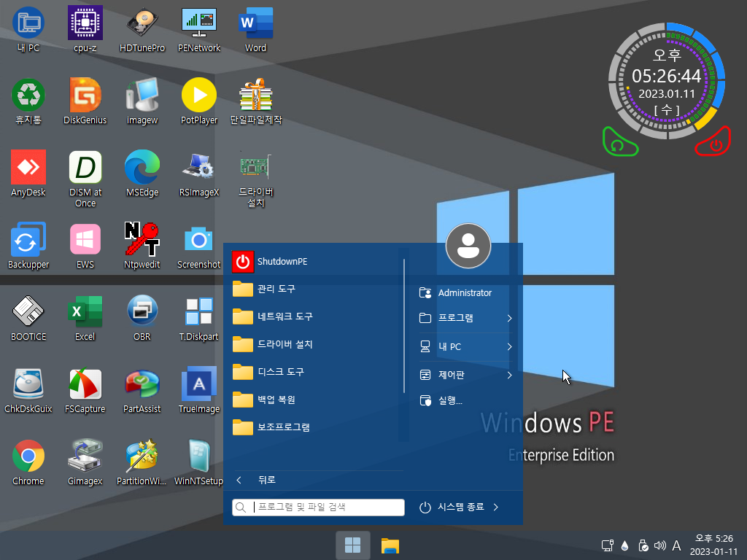Select ShutdownPE in start menu
The width and height of the screenshot is (747, 560).
(314, 262)
